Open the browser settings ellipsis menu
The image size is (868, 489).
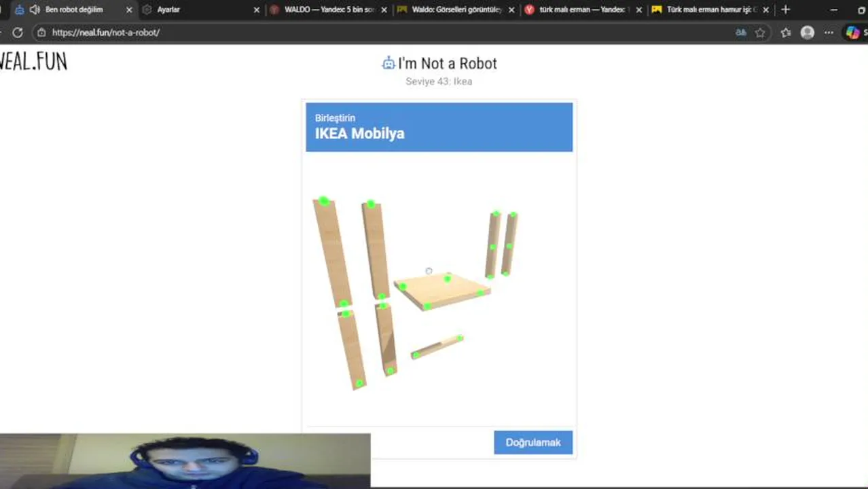click(x=829, y=33)
